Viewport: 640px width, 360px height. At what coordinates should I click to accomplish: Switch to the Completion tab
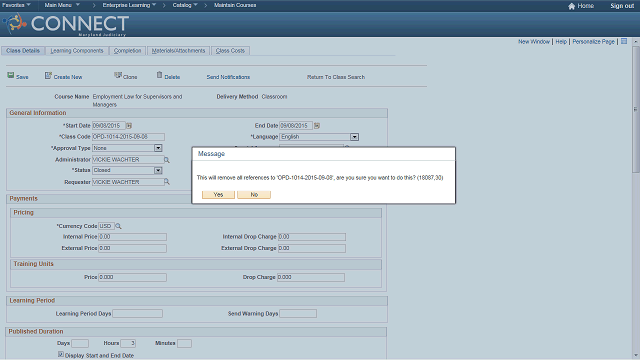[127, 51]
